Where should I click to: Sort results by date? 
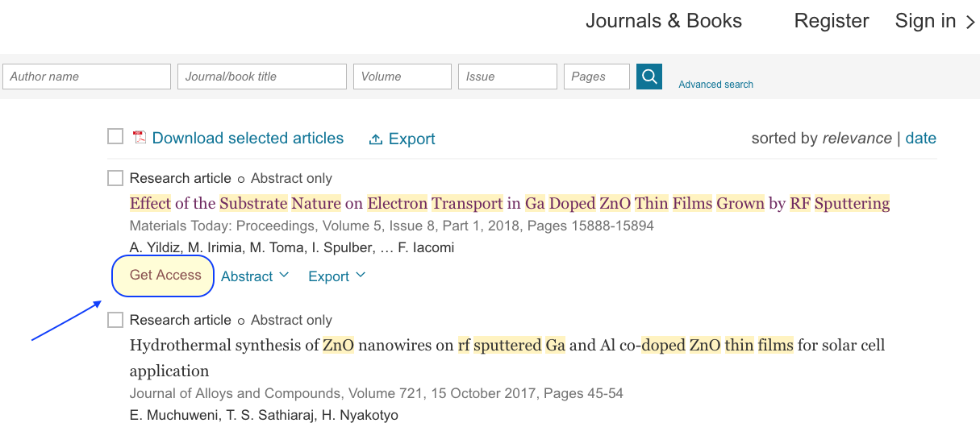point(921,138)
